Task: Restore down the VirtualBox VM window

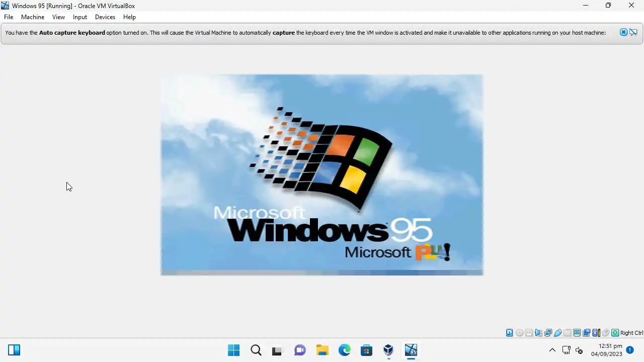Action: (608, 6)
